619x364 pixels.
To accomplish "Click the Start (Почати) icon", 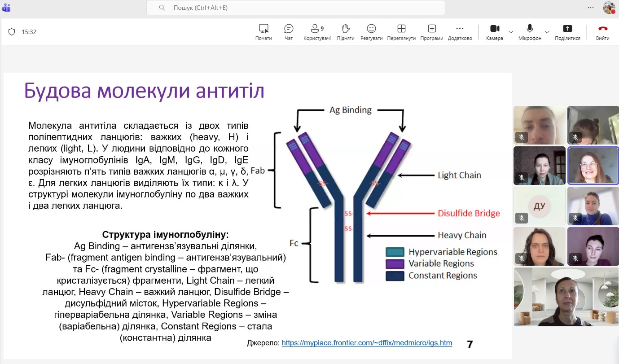I will click(263, 32).
